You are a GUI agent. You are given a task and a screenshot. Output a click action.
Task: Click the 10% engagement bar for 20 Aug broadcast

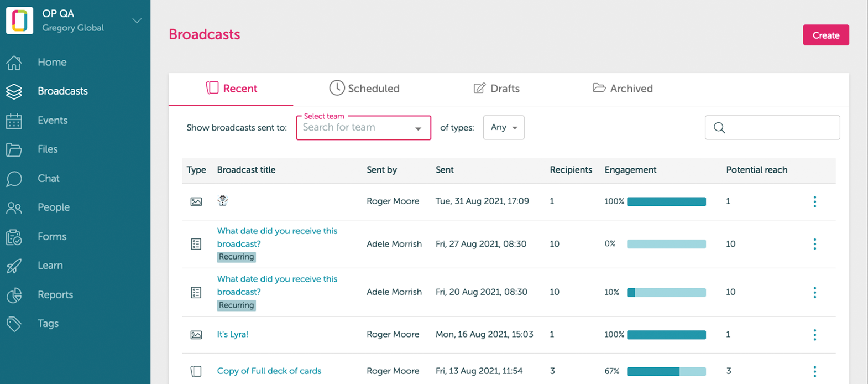[666, 292]
